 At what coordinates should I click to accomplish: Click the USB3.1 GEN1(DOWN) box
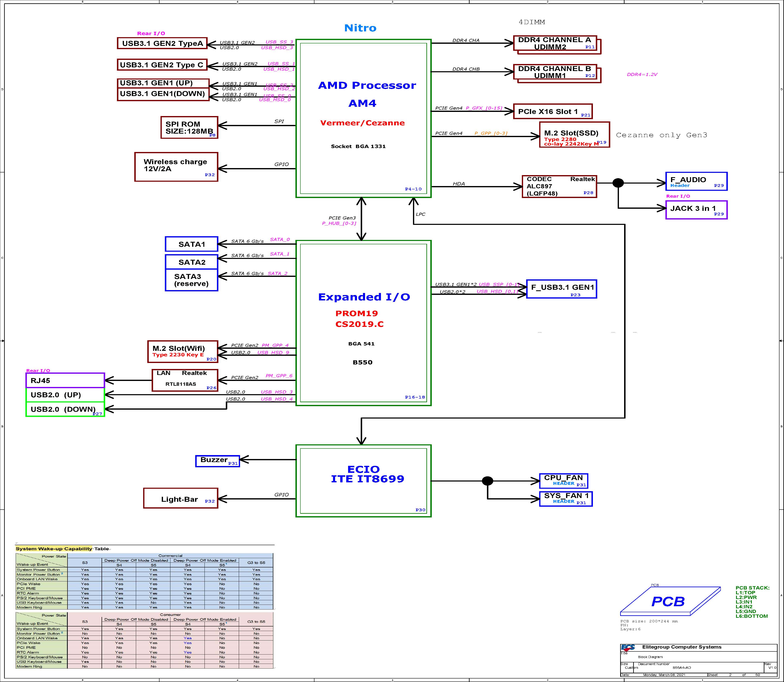(x=163, y=94)
